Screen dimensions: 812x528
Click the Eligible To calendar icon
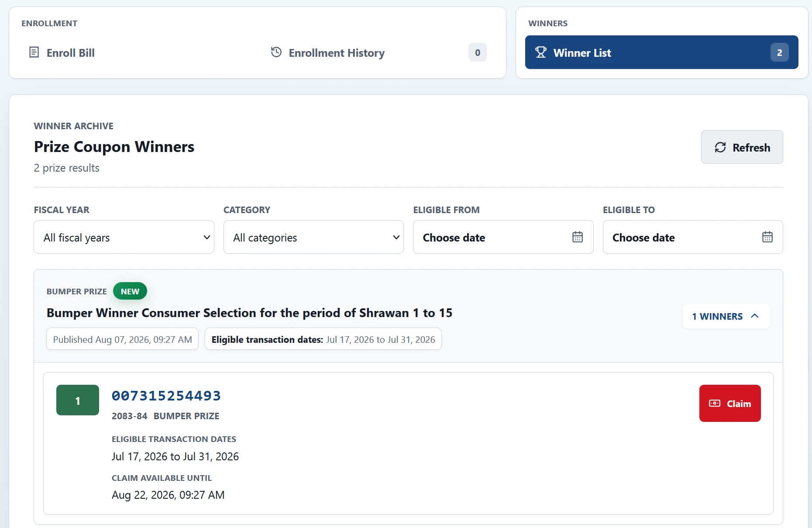[767, 237]
